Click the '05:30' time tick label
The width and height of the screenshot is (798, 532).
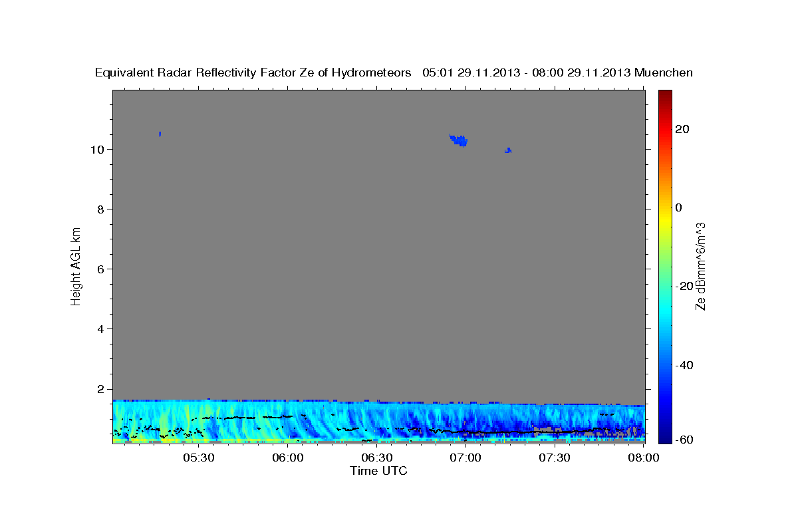(199, 458)
